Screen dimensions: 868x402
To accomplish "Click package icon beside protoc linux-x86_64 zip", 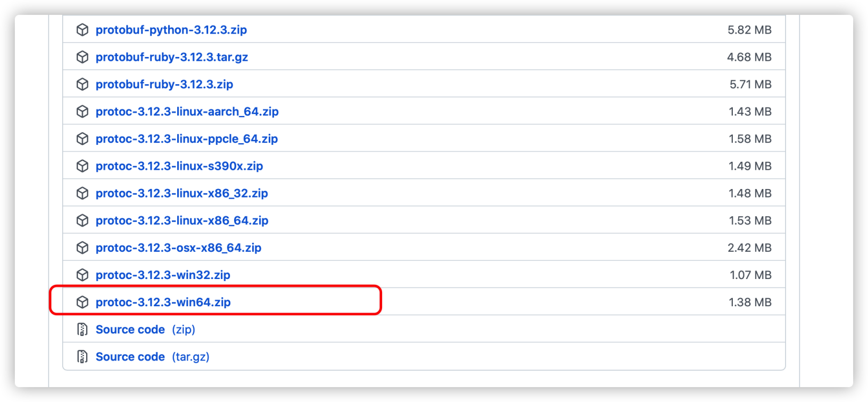I will point(82,220).
